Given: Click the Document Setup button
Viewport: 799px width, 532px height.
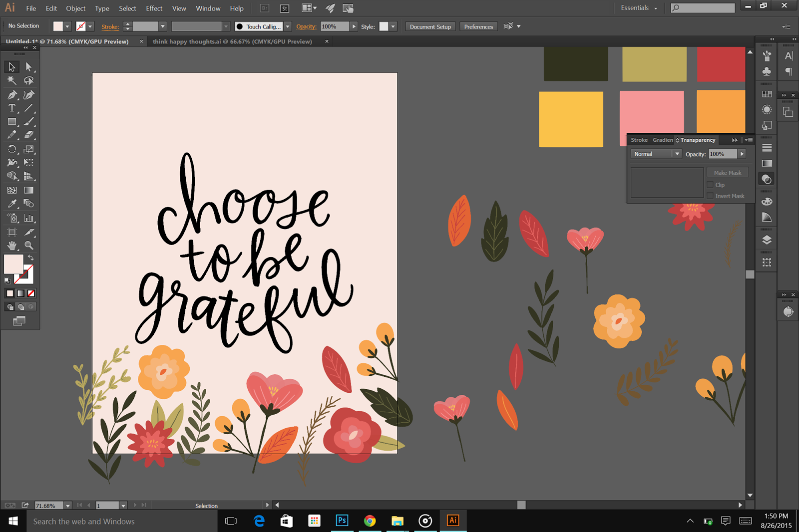Looking at the screenshot, I should 430,26.
